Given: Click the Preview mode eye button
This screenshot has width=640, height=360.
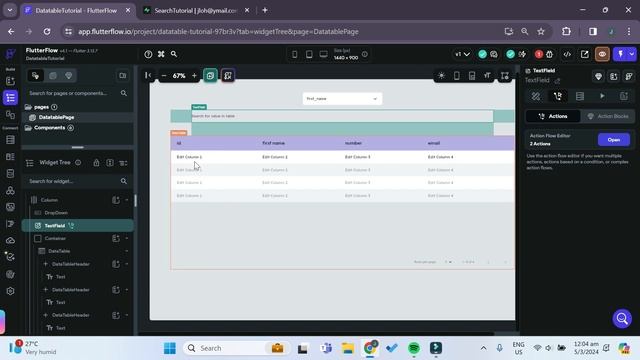Looking at the screenshot, I should 602,54.
